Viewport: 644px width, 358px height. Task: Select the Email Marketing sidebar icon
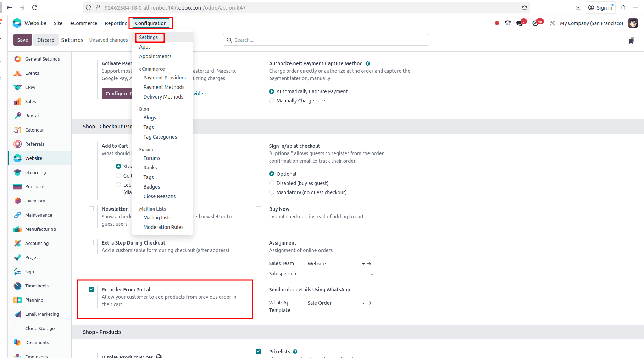pyautogui.click(x=17, y=314)
